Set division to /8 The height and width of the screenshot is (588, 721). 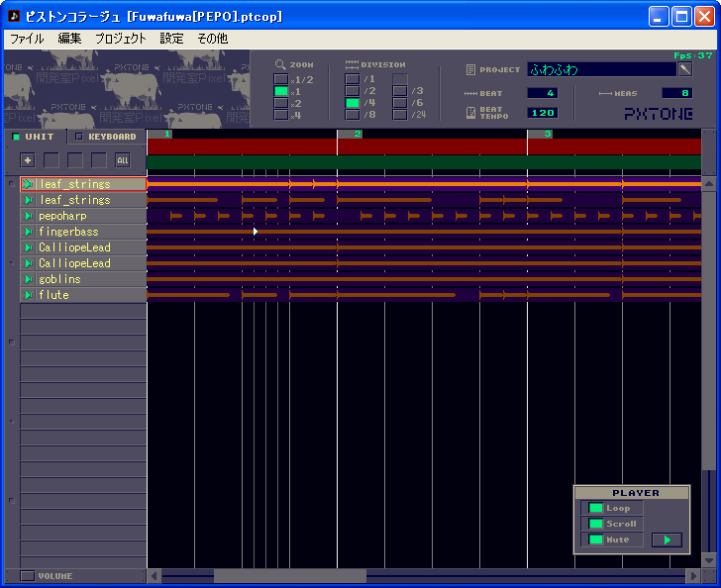[x=353, y=115]
